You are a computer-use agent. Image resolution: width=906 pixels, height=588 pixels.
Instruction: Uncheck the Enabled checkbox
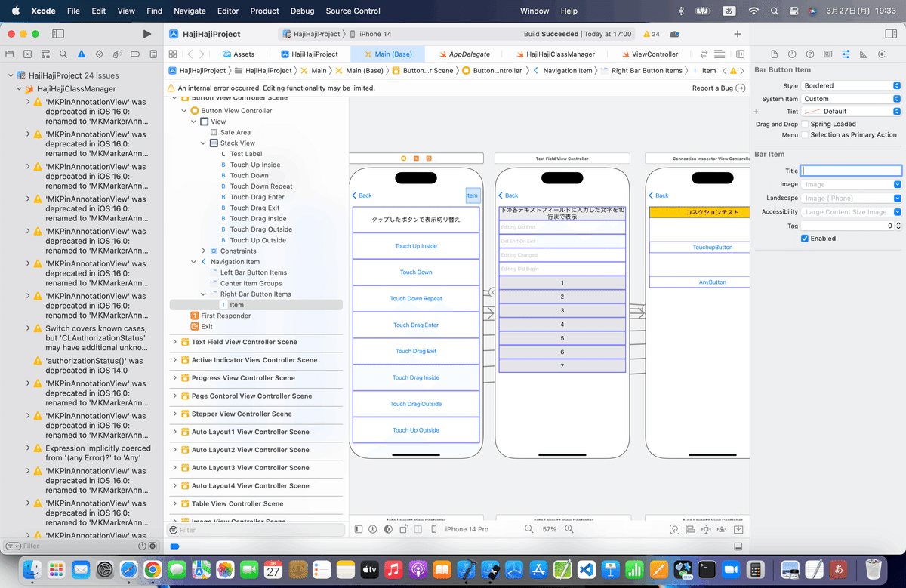coord(805,239)
